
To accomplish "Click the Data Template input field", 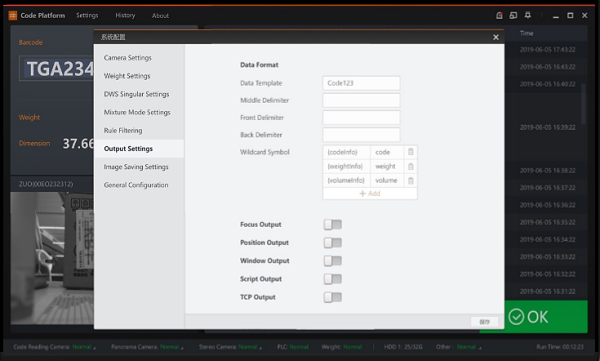I will 361,83.
